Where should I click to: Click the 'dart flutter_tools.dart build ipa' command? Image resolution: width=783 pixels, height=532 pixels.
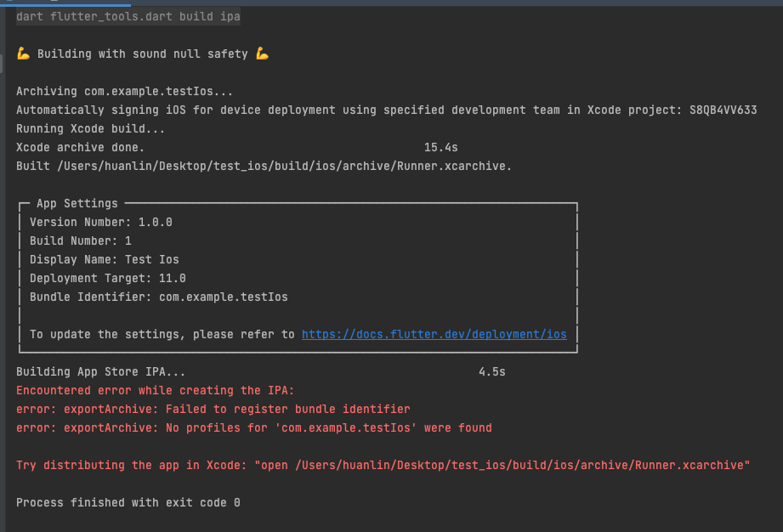click(128, 16)
